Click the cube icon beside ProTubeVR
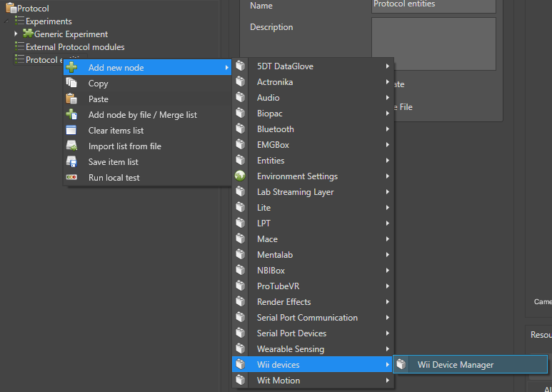This screenshot has width=552, height=392. [241, 286]
